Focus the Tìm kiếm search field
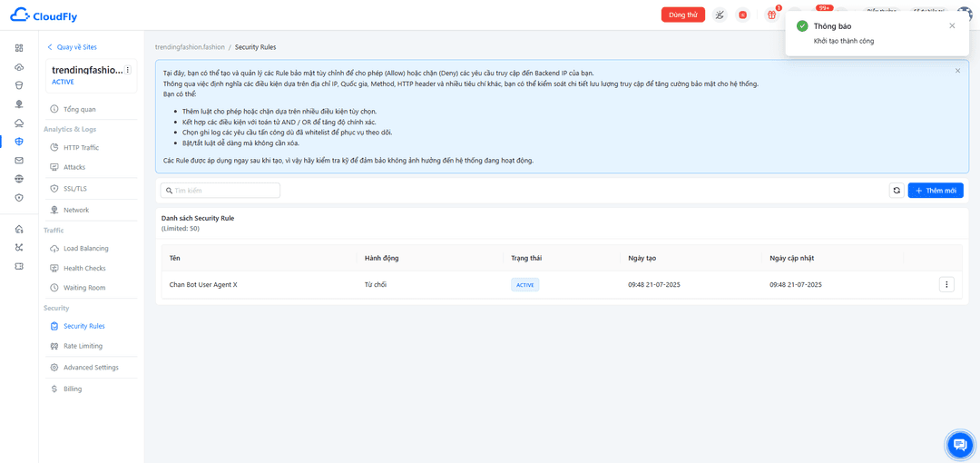The height and width of the screenshot is (463, 980). click(x=220, y=191)
